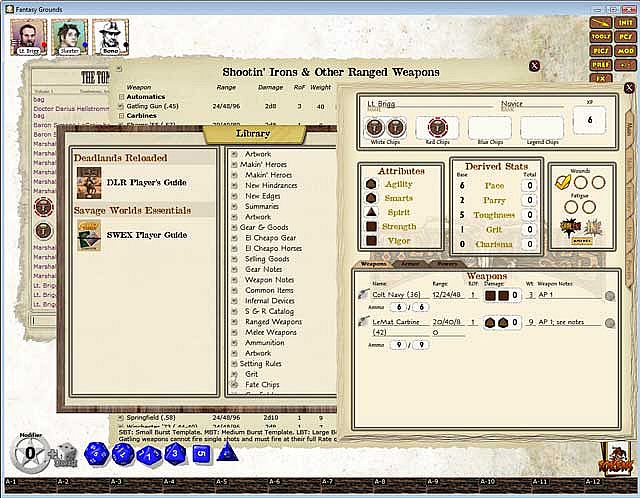Click the grey wild die icon

click(x=65, y=456)
